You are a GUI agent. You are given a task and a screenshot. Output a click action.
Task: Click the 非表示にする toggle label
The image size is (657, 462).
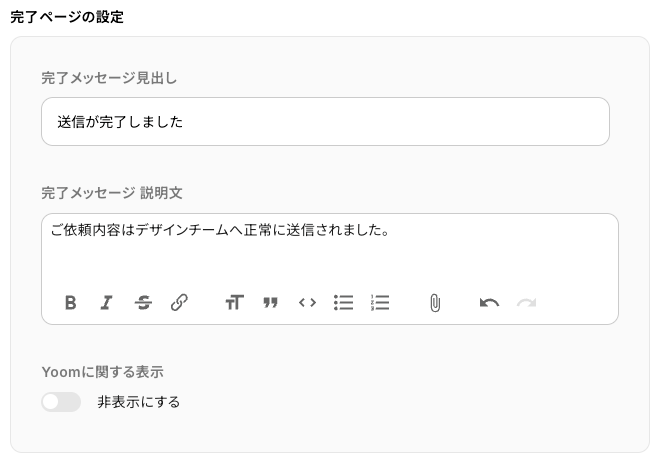point(138,402)
